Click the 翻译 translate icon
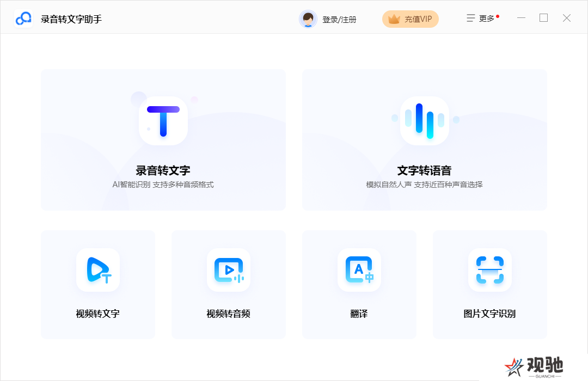 [359, 270]
